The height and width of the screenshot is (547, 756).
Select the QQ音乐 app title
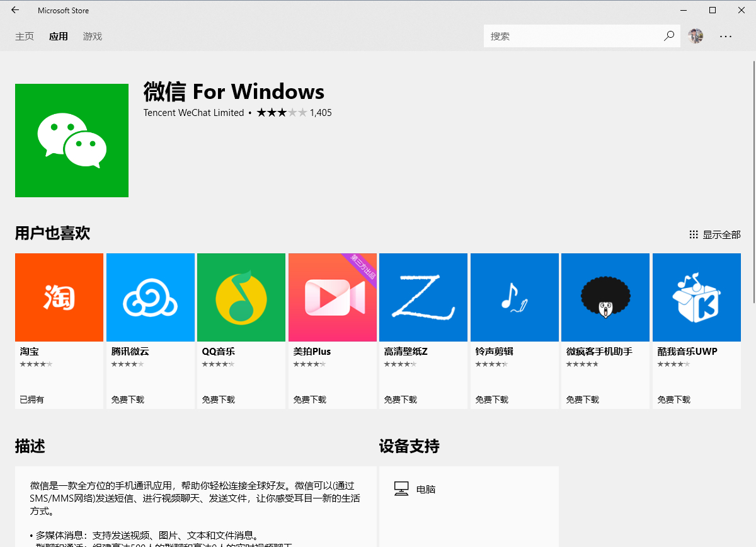tap(219, 352)
